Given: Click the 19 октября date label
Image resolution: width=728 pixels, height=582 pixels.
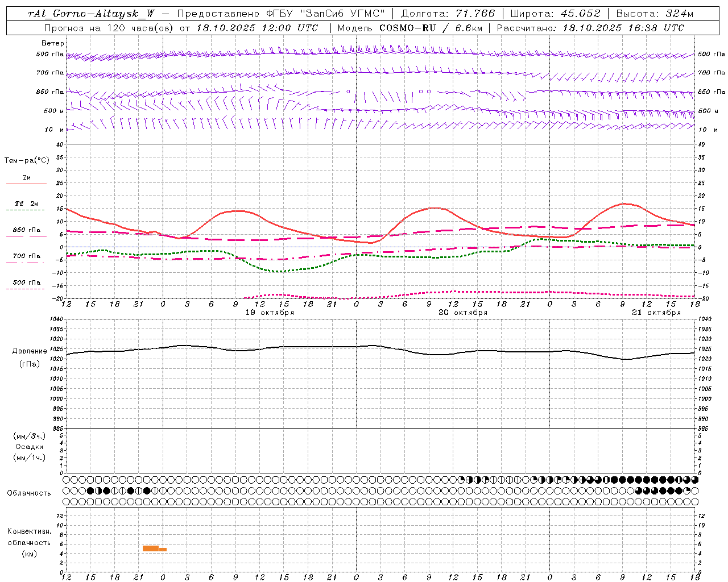Looking at the screenshot, I should (270, 313).
